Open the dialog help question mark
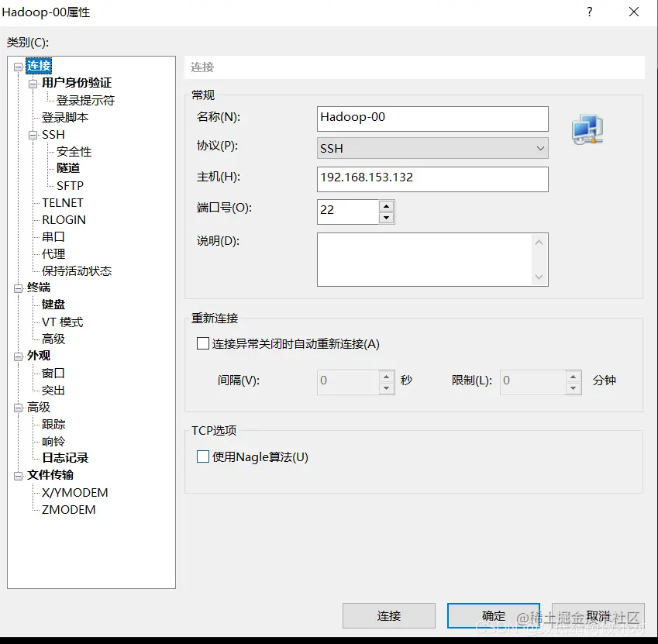The width and height of the screenshot is (658, 644). tap(589, 12)
